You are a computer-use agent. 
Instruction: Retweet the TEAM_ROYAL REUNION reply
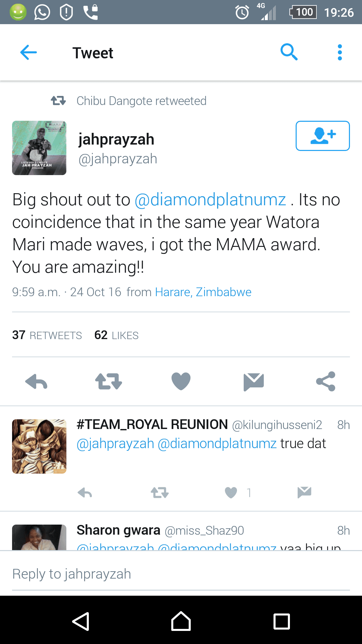(x=160, y=493)
